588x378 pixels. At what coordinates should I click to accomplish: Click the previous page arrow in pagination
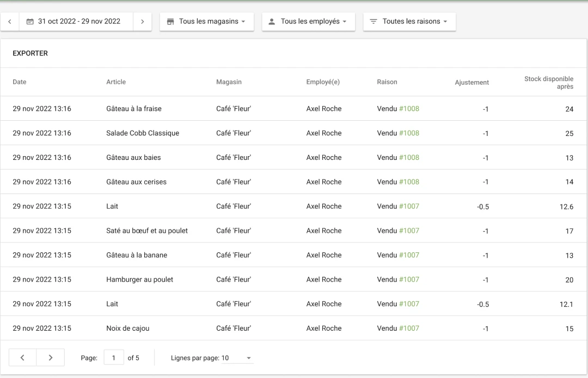coord(22,357)
